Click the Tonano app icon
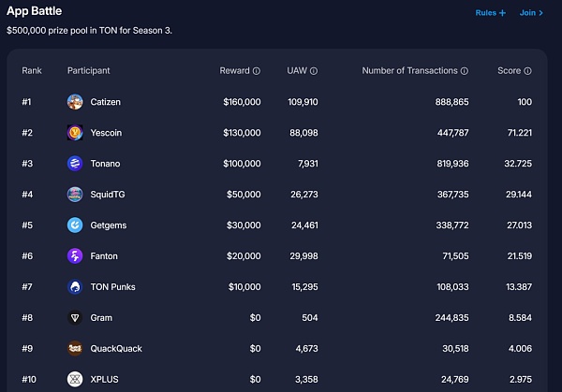Screen dimensions: 562x392 click(x=75, y=163)
